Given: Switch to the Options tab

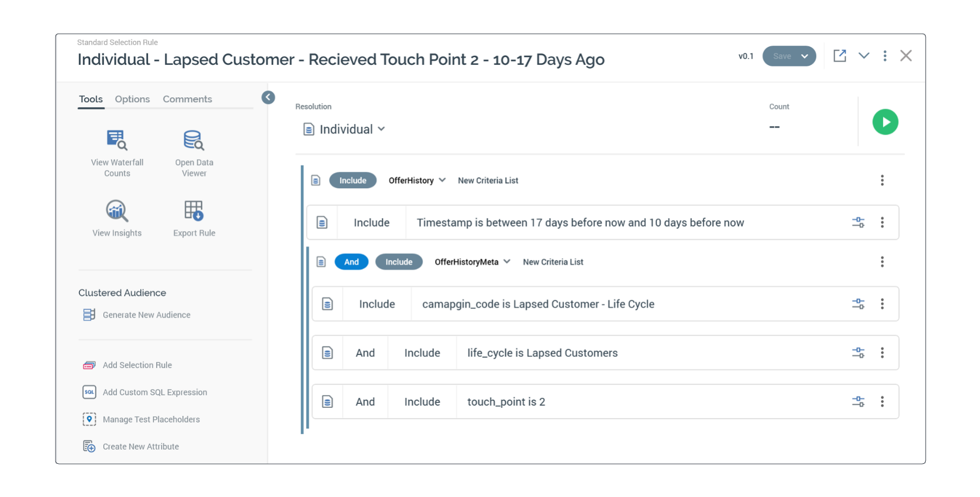Looking at the screenshot, I should pos(132,99).
